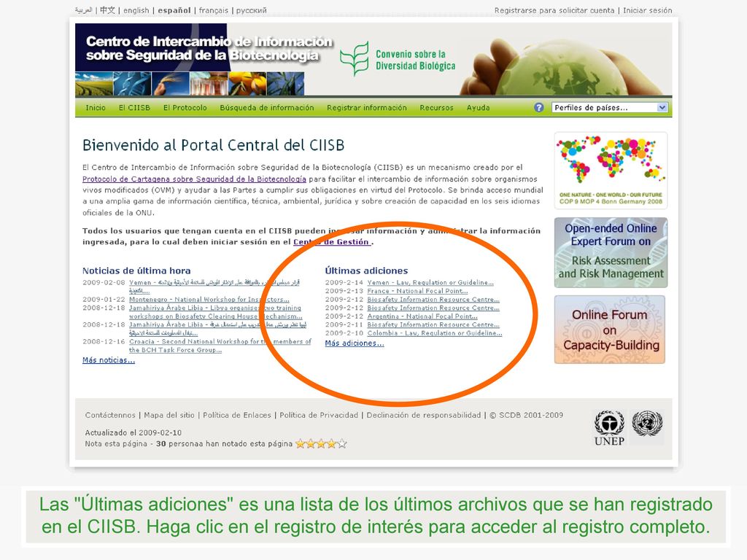Open the Ayuda menu

point(479,108)
